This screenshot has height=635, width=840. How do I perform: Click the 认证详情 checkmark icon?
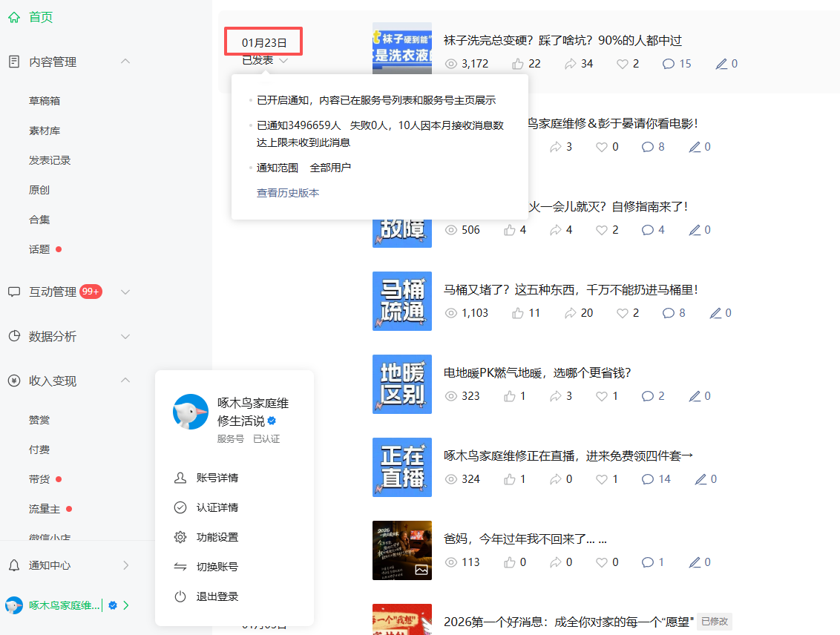pos(180,507)
